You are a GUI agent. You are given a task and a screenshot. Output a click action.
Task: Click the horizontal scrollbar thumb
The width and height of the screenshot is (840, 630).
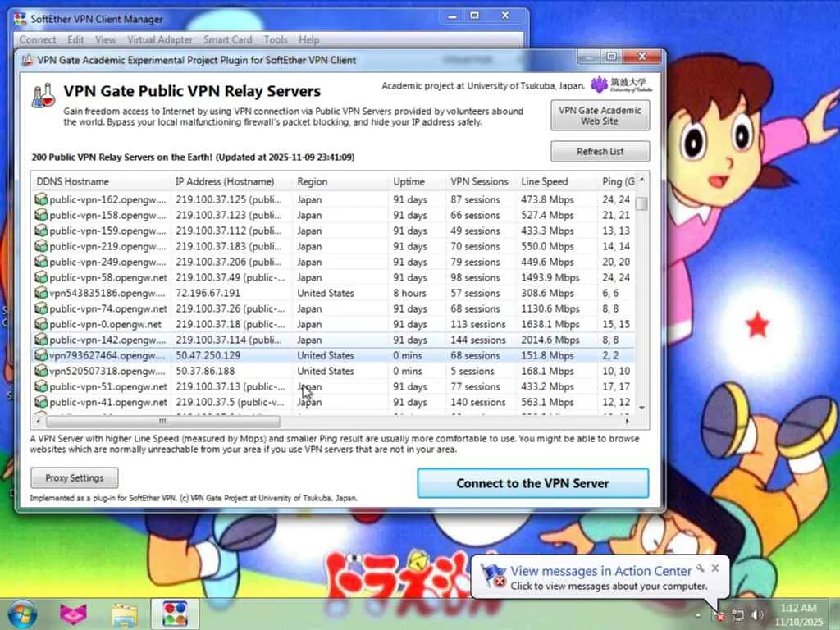pyautogui.click(x=163, y=421)
